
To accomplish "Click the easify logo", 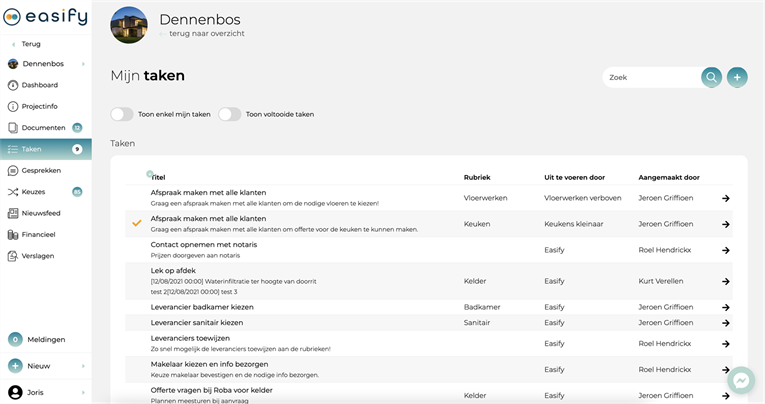I will pos(45,17).
